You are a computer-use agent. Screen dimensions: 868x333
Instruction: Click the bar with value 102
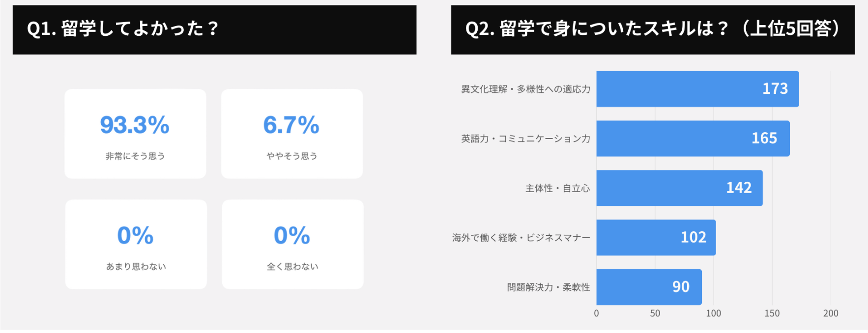pos(656,238)
